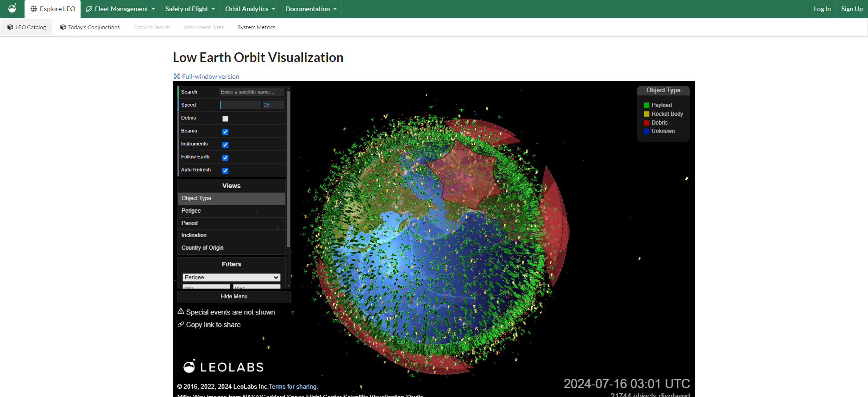Select the Explore LEO tab
Viewport: 868px width, 397px height.
[x=53, y=9]
